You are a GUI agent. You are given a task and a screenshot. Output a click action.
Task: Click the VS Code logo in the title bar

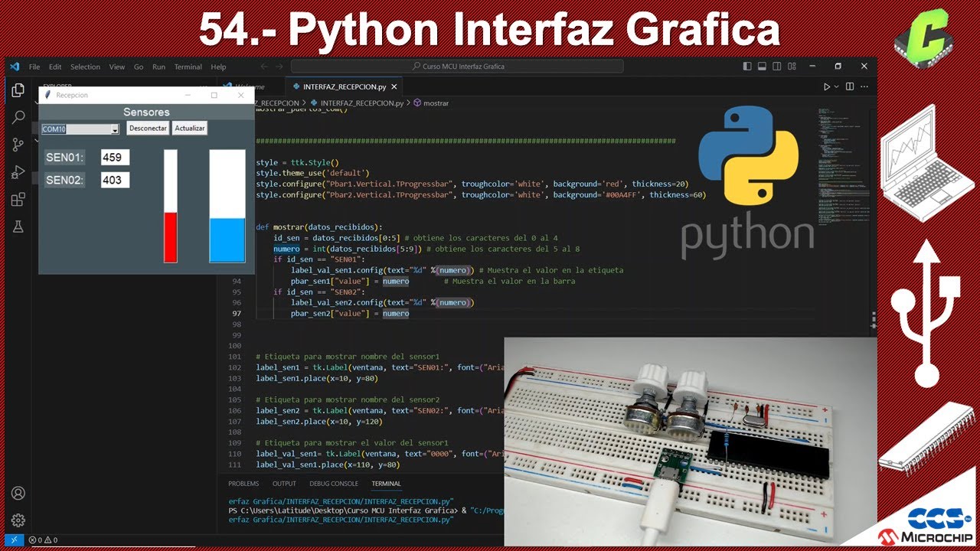15,67
